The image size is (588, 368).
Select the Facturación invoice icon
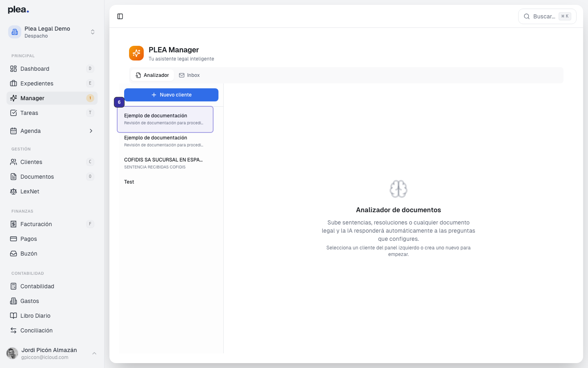(x=13, y=224)
